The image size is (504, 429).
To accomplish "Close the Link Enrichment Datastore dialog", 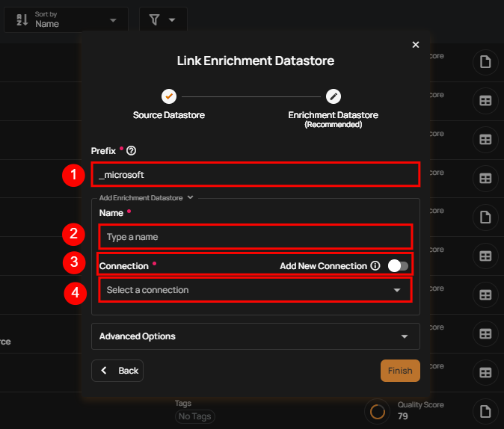I will pyautogui.click(x=416, y=45).
